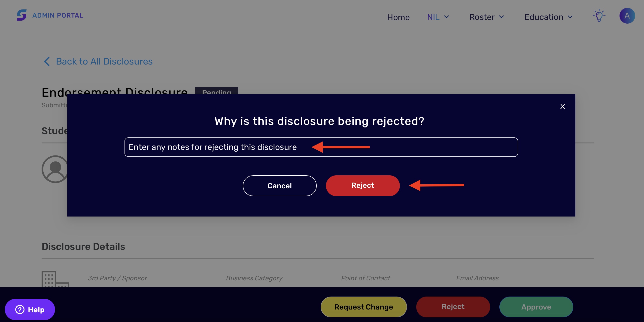644x322 pixels.
Task: Open the Help widget
Action: coord(30,310)
